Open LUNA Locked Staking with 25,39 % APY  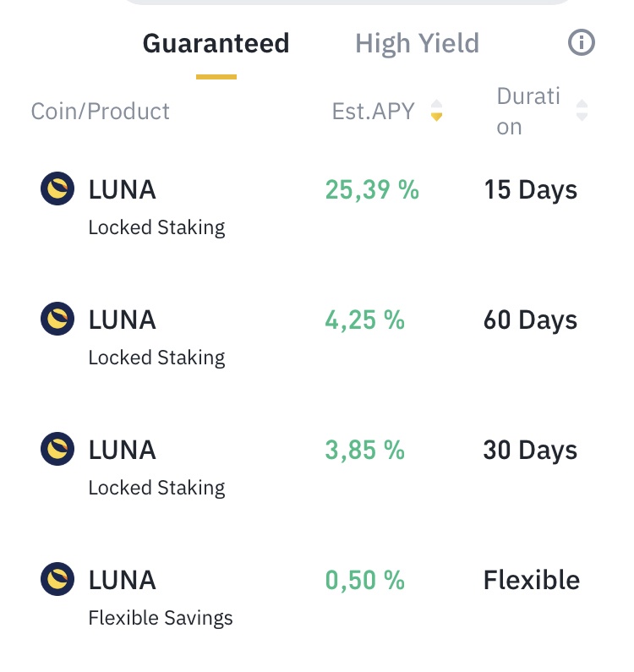point(156,205)
